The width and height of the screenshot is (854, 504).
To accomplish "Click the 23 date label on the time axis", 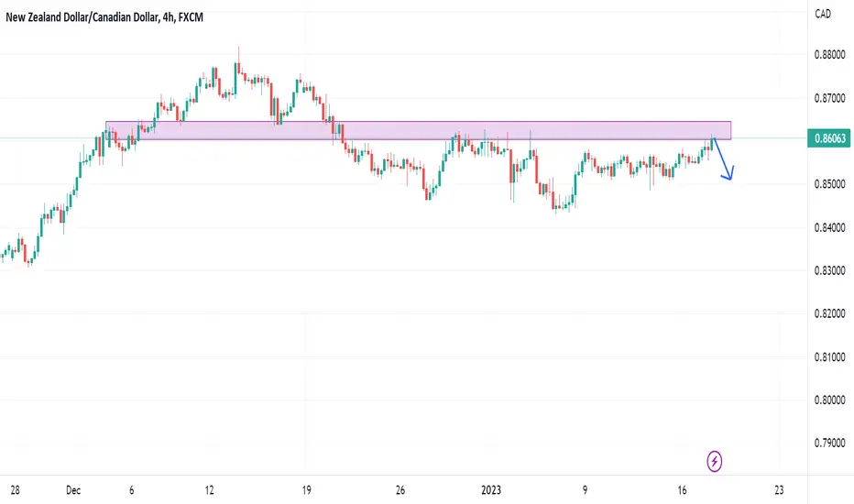I will [779, 490].
